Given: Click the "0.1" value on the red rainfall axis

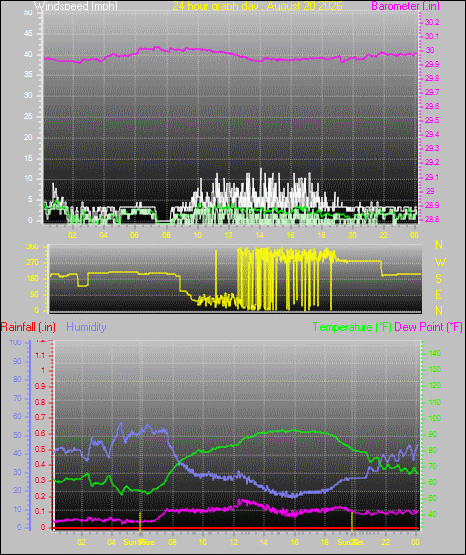Looking at the screenshot, I should point(40,511).
